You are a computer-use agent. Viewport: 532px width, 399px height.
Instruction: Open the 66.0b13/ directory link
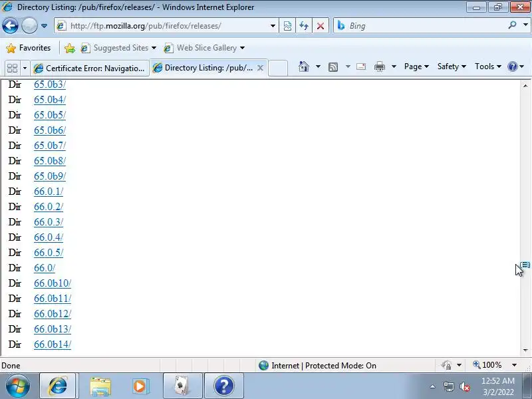tap(53, 329)
